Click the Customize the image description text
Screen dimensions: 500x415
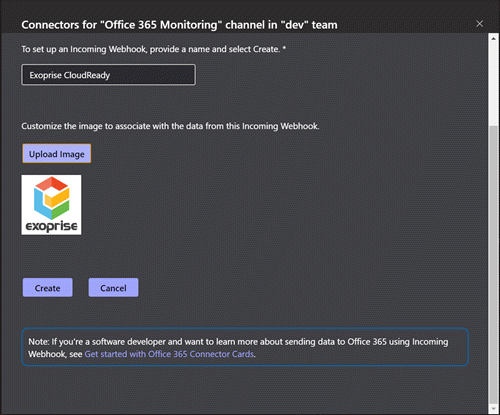(x=170, y=126)
